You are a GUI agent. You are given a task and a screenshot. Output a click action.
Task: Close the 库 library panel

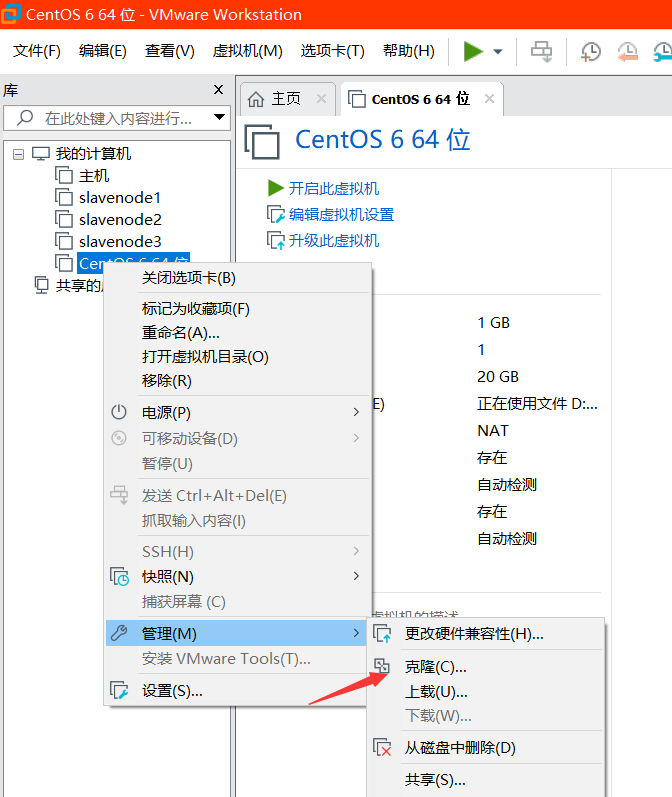tap(219, 89)
